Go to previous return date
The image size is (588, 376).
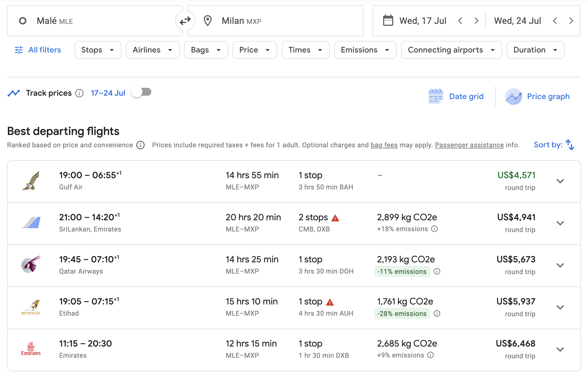[555, 21]
